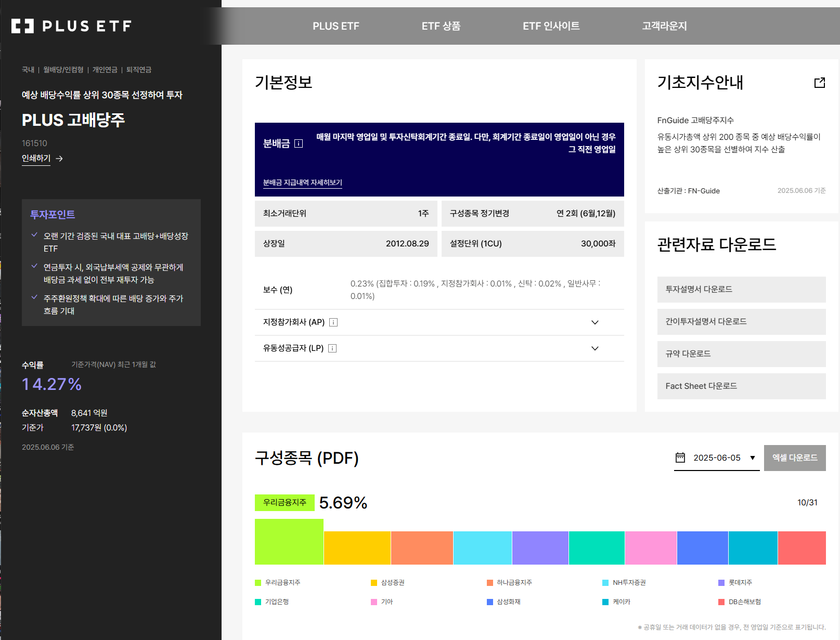Open the 고객라운지 menu
The height and width of the screenshot is (640, 840).
click(x=665, y=26)
